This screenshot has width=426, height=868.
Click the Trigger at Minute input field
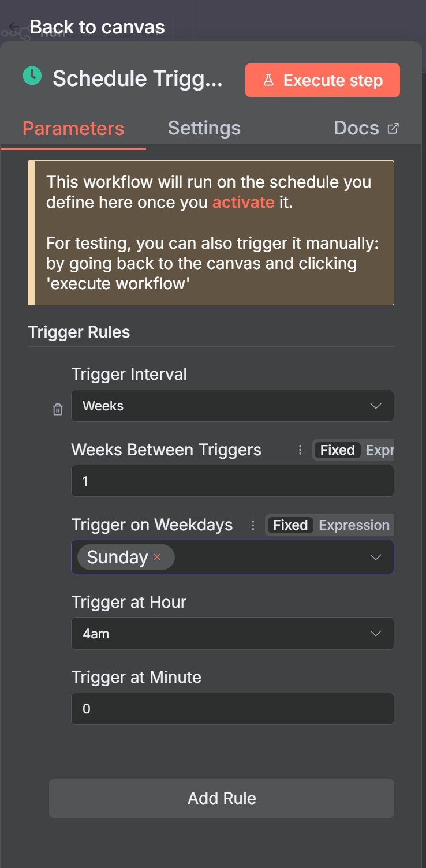(232, 709)
